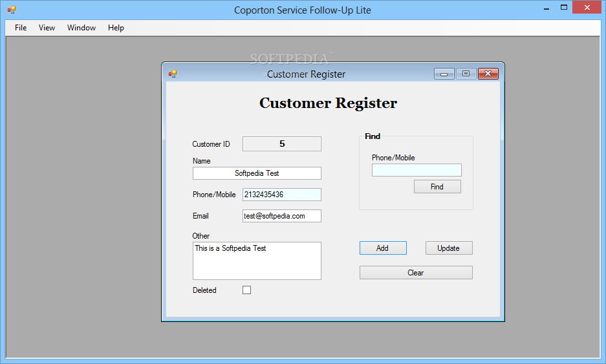The height and width of the screenshot is (364, 606).
Task: Click the Find group box title
Action: point(373,136)
